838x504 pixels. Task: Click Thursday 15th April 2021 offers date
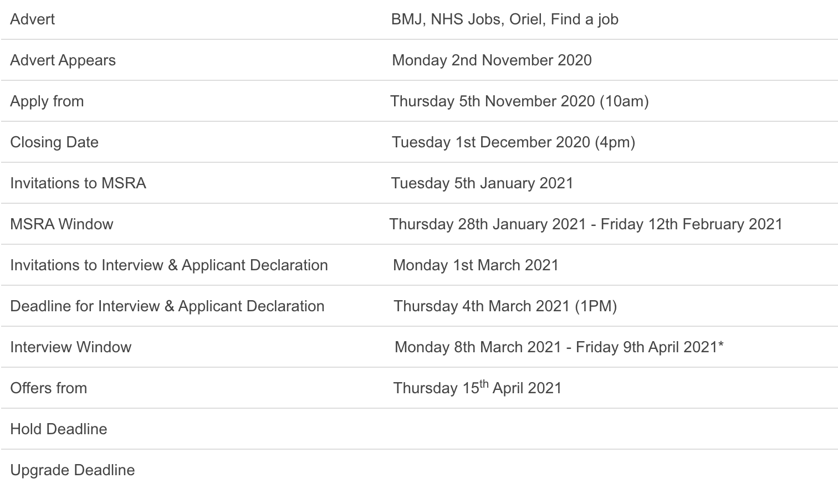click(477, 387)
